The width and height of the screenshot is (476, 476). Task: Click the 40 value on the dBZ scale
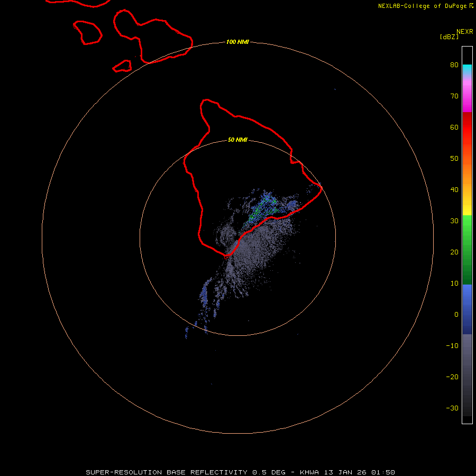click(454, 190)
